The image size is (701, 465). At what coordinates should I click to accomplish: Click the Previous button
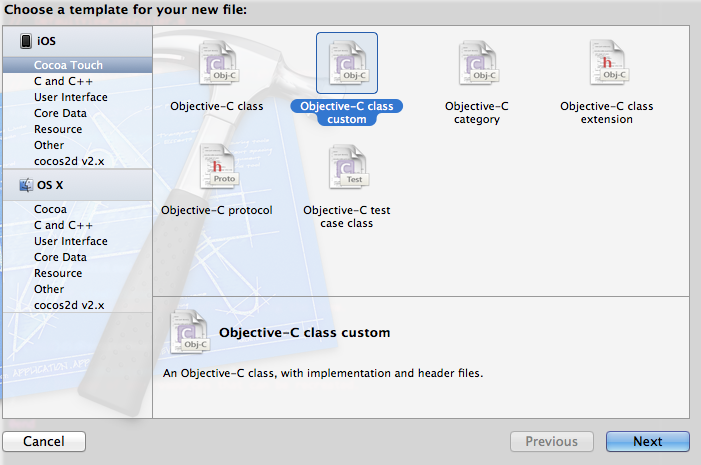[552, 442]
